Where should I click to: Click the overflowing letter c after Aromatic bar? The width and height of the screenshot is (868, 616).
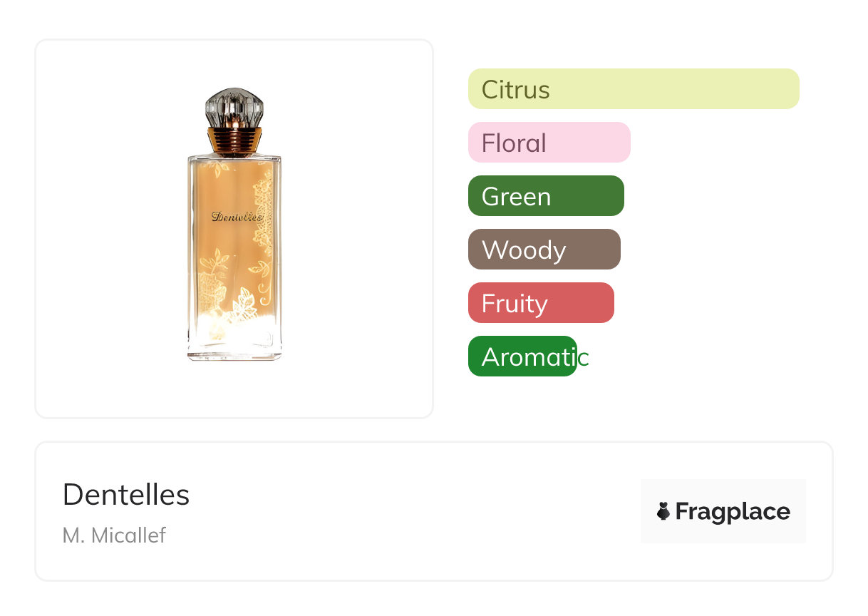click(584, 357)
